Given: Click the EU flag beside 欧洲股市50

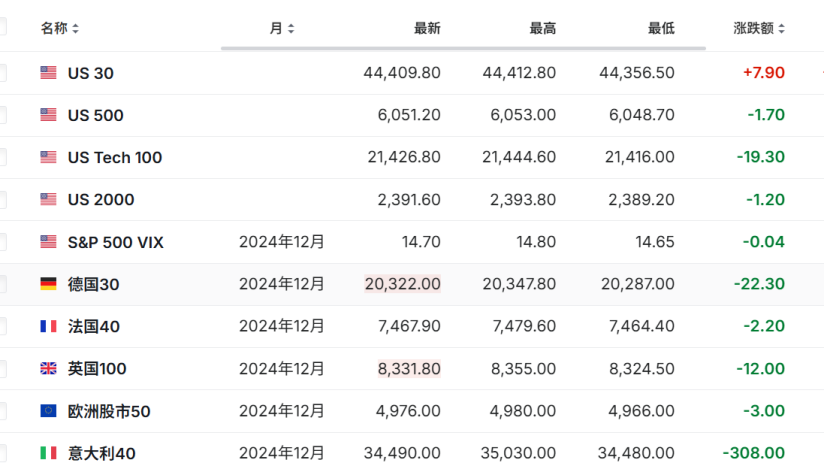Looking at the screenshot, I should click(x=48, y=411).
